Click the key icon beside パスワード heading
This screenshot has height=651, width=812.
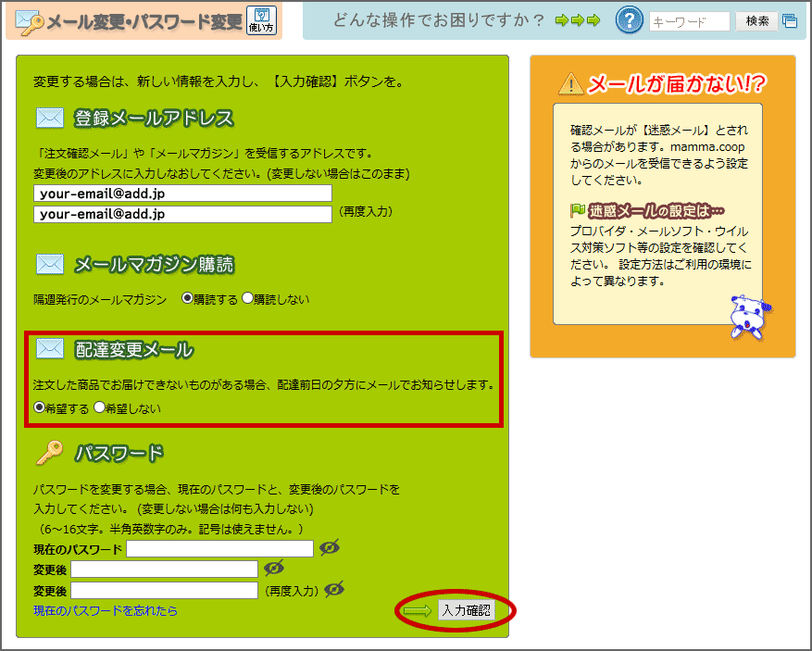point(50,453)
